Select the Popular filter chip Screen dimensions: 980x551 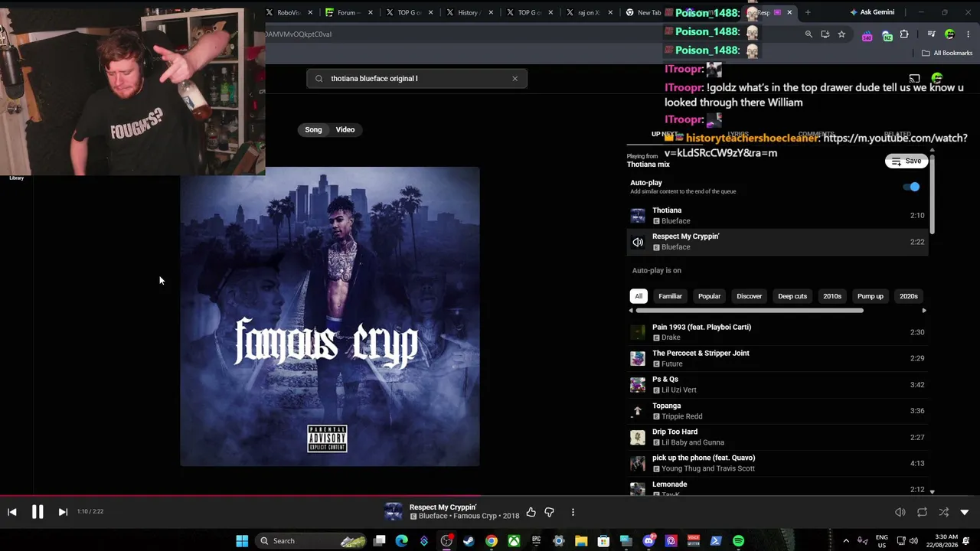point(709,296)
